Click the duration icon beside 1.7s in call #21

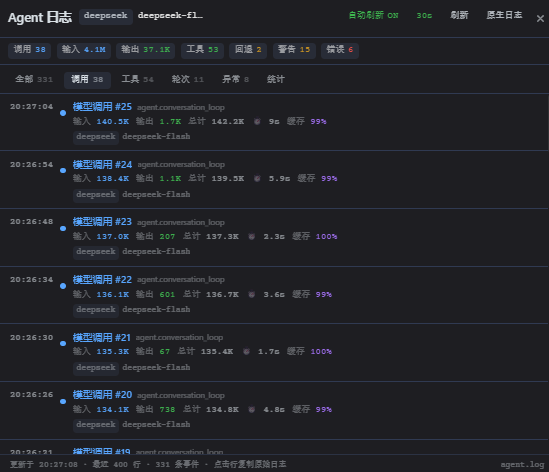(246, 352)
